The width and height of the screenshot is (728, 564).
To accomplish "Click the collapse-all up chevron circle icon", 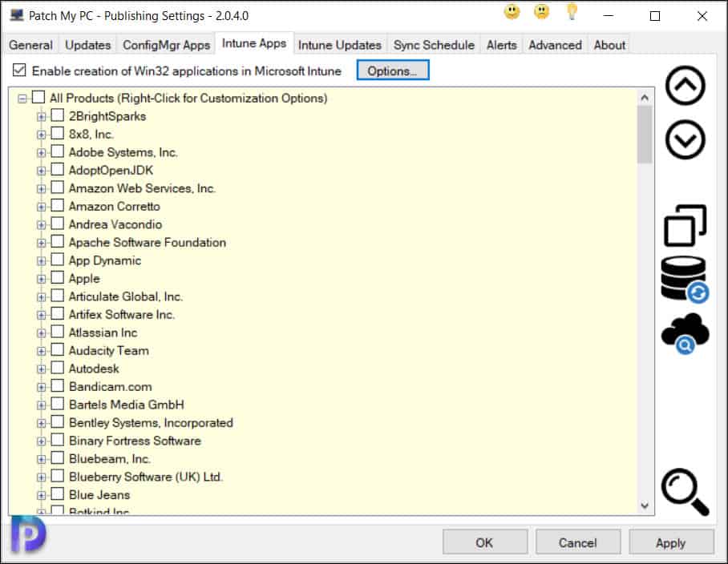I will [x=685, y=86].
